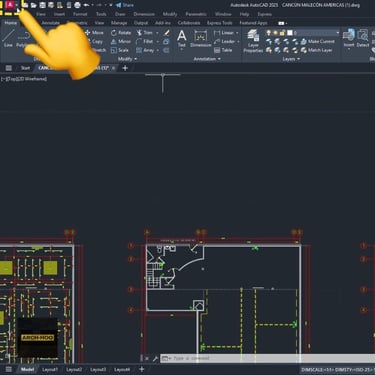The image size is (375, 375).
Task: Expand the Modify panel
Action: pyautogui.click(x=127, y=59)
